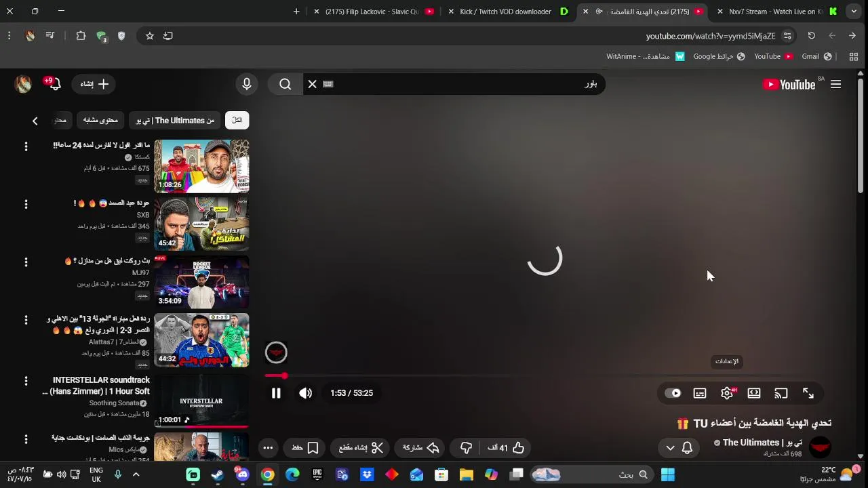Open Epic Games Launcher from taskbar
Viewport: 868px width, 488px height.
[317, 474]
